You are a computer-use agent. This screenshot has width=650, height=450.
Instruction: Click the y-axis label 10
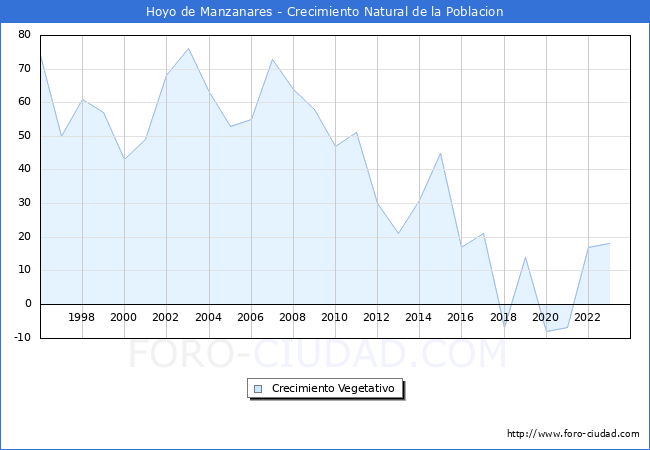click(x=24, y=270)
